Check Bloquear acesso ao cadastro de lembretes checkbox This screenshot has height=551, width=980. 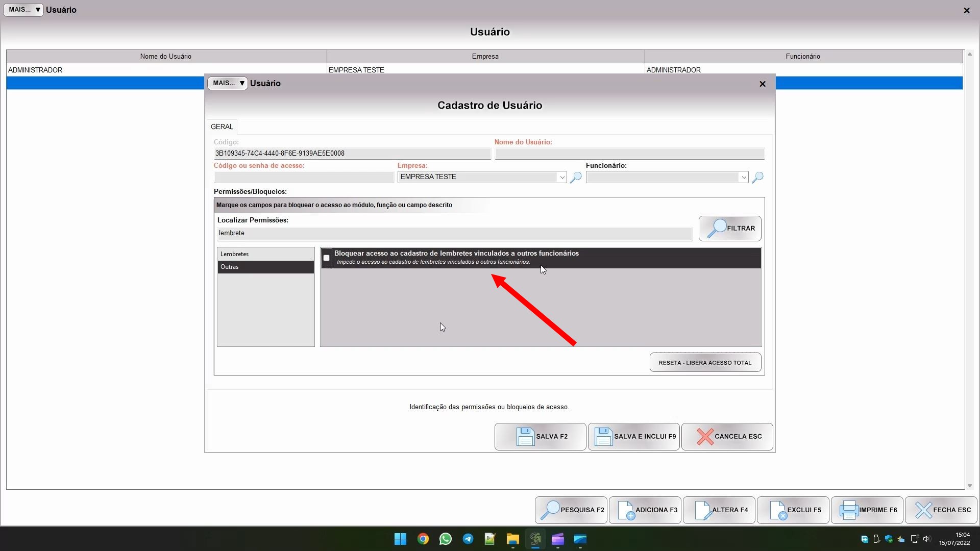click(327, 258)
